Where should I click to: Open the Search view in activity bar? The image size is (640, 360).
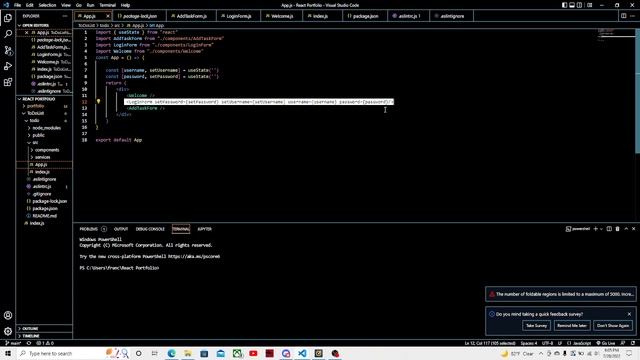(8, 34)
